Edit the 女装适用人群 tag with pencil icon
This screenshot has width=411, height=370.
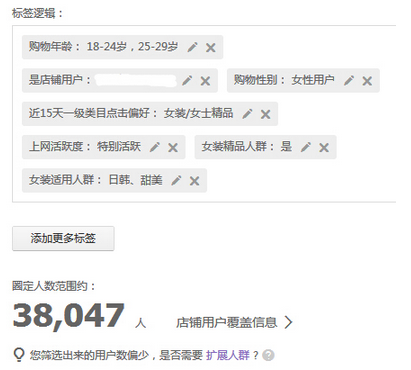[176, 180]
